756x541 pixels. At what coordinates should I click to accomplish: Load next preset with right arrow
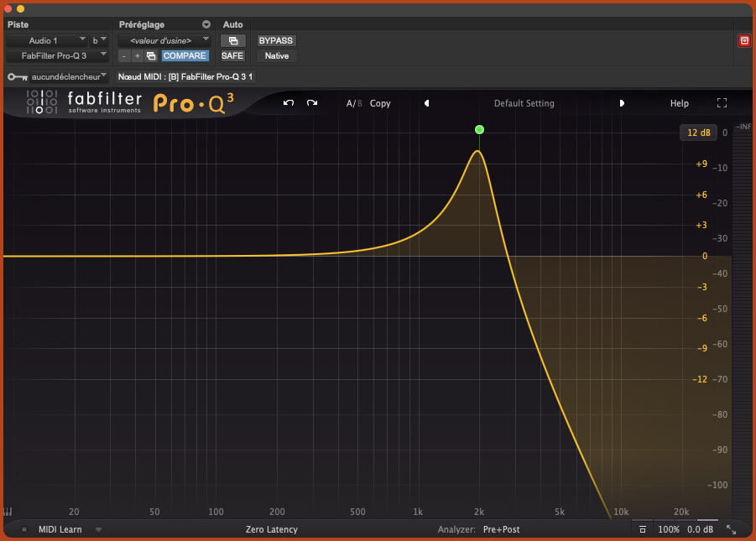click(622, 103)
